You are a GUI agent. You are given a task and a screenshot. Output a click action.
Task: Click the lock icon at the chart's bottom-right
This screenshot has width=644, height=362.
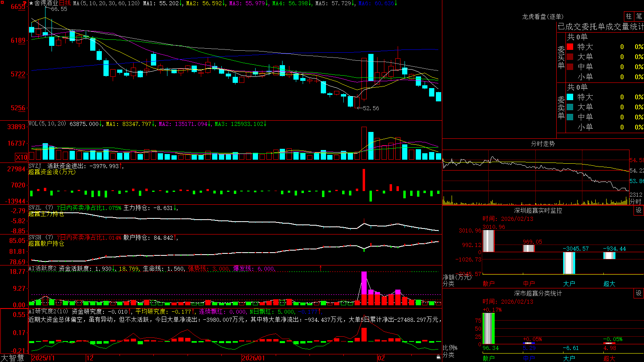(438, 357)
